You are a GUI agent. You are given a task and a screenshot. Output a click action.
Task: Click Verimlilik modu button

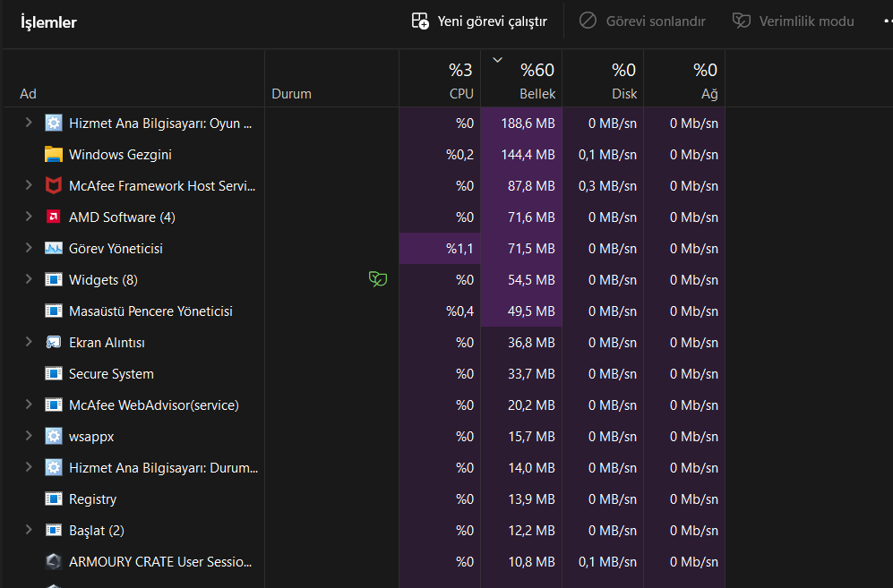[794, 21]
